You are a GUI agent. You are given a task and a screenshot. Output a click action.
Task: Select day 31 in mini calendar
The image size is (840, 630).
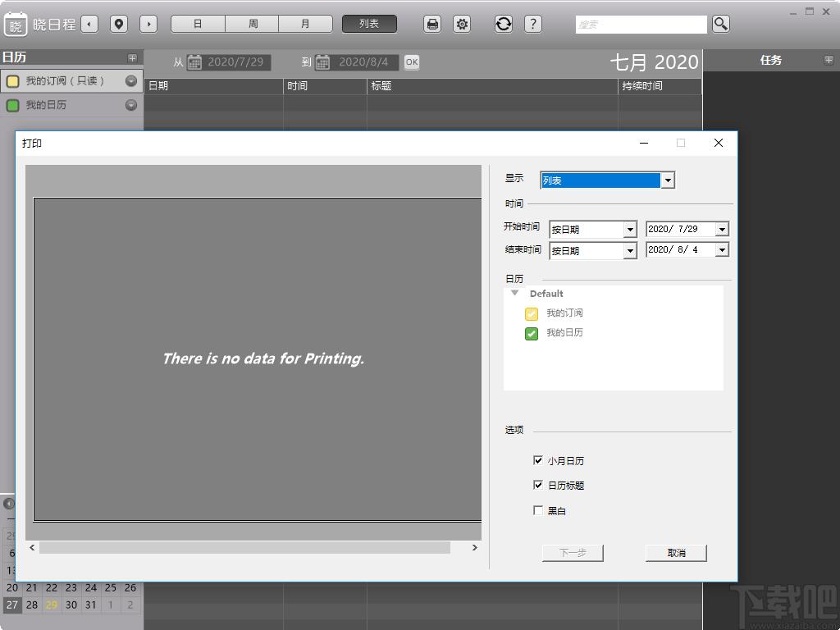pos(91,605)
